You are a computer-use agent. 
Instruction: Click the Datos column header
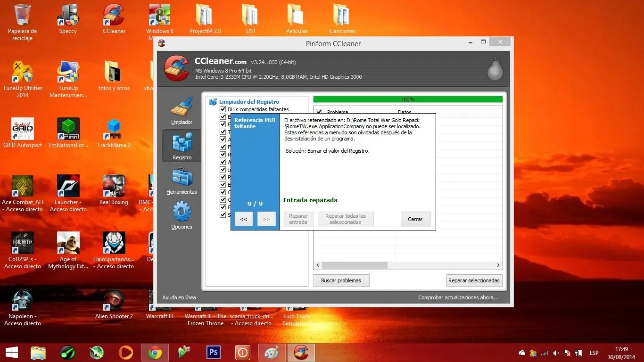(405, 112)
